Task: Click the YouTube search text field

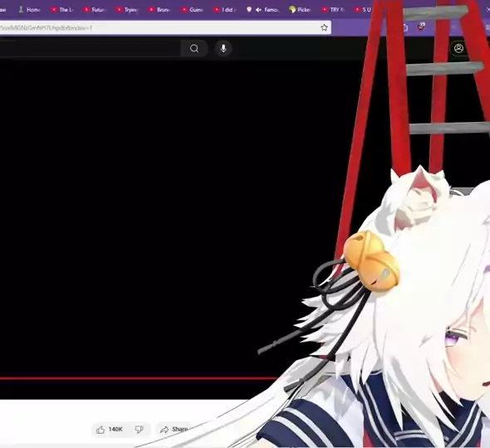Action: coord(90,48)
